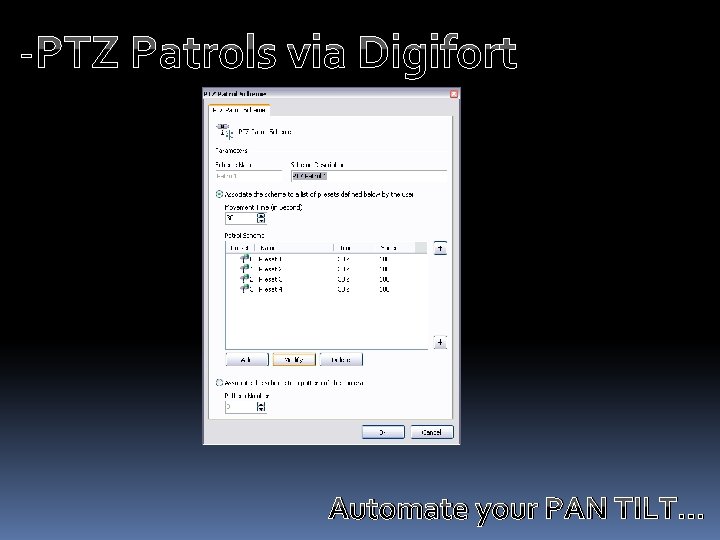This screenshot has width=720, height=540.
Task: Click the Preset column header of the list
Action: [x=240, y=248]
